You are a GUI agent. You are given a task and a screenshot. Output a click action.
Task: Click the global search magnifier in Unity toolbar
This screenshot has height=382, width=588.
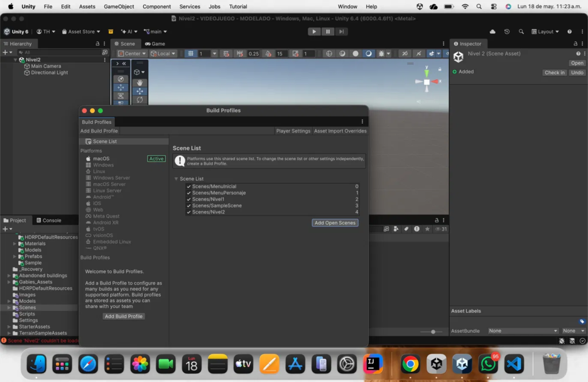tap(521, 32)
